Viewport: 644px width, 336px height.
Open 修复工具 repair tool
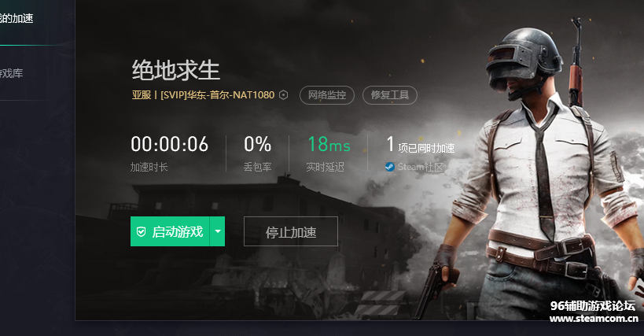click(390, 95)
